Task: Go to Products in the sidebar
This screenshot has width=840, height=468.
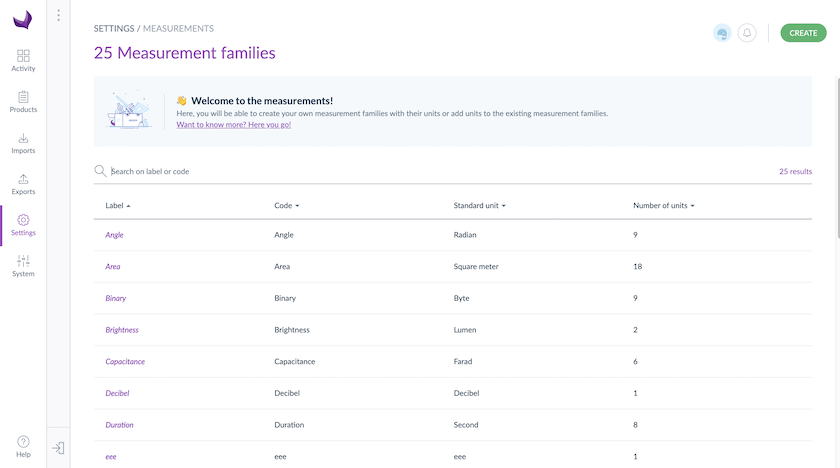Action: pos(23,102)
